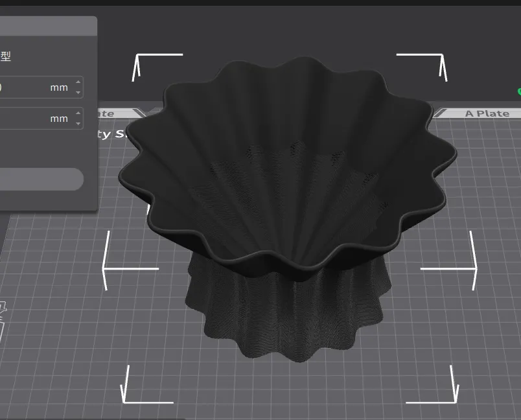Click the lower mm value input field
521x420 pixels.
point(32,119)
